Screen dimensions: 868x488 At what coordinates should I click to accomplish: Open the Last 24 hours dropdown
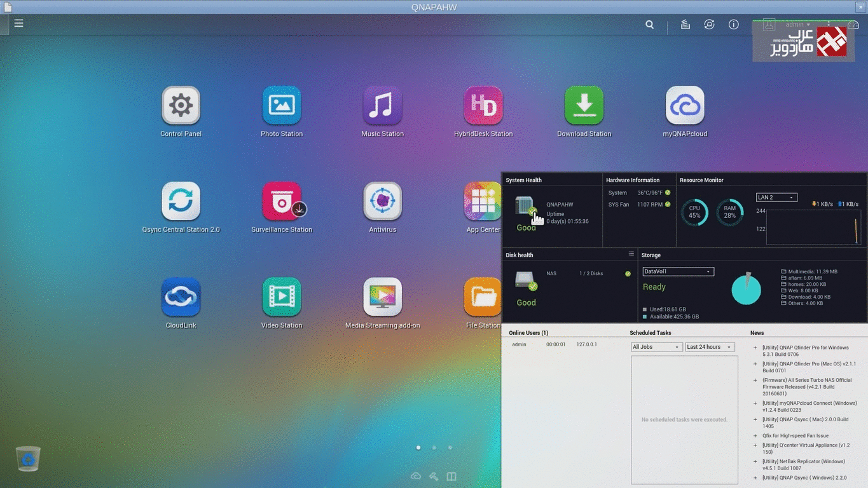[710, 347]
